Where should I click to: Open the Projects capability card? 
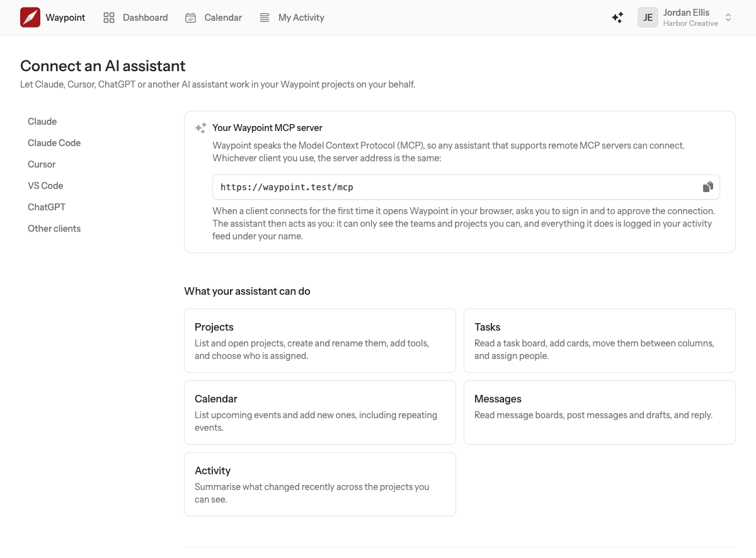coord(320,341)
